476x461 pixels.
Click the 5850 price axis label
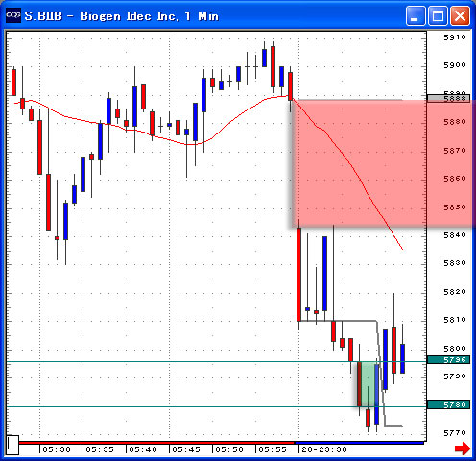(455, 207)
